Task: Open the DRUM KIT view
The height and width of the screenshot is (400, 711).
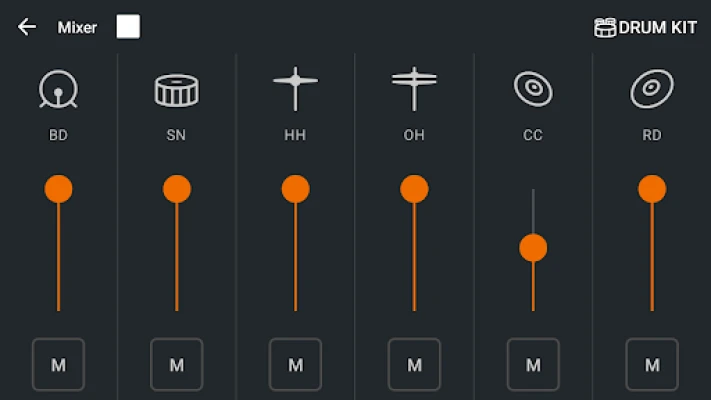Action: coord(645,27)
